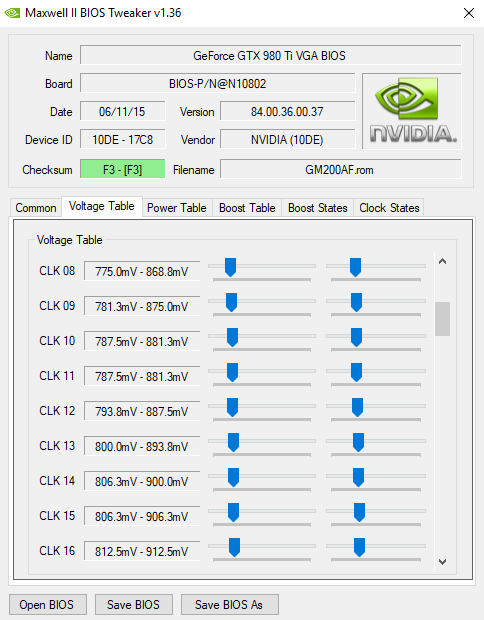
Task: Click CLK 13 value 800.0mV - 893.8mV
Action: [x=142, y=446]
